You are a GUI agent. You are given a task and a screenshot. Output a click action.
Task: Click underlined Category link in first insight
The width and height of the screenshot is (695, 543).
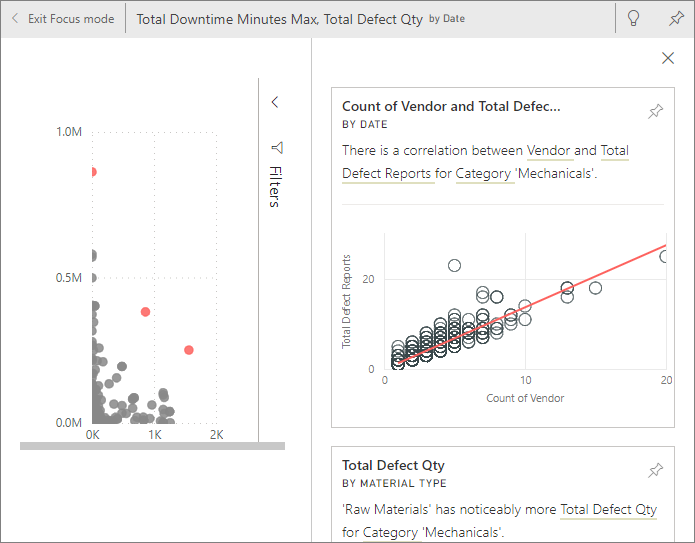(483, 174)
